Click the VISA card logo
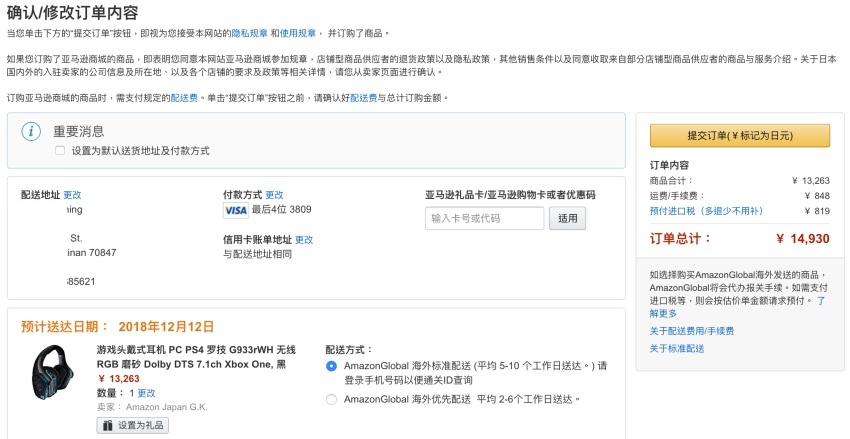This screenshot has height=439, width=850. 235,211
